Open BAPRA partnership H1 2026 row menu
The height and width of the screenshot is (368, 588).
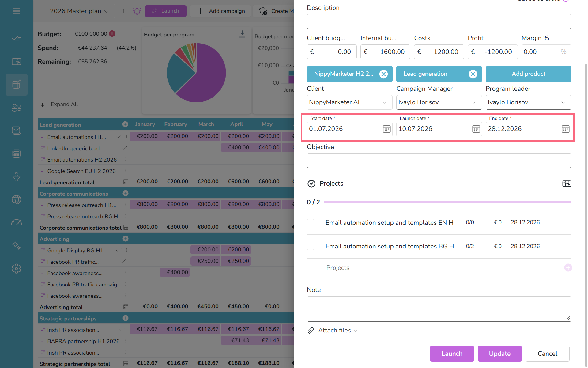(x=126, y=341)
